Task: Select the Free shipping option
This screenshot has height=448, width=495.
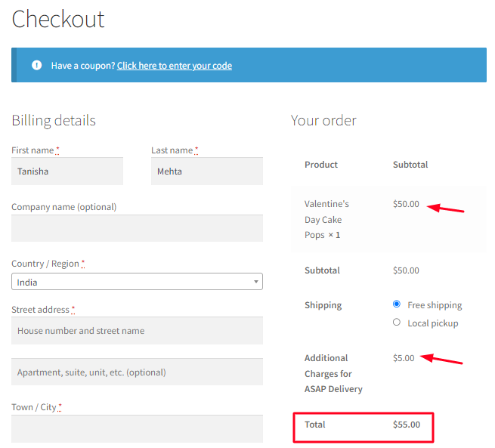Action: 397,304
